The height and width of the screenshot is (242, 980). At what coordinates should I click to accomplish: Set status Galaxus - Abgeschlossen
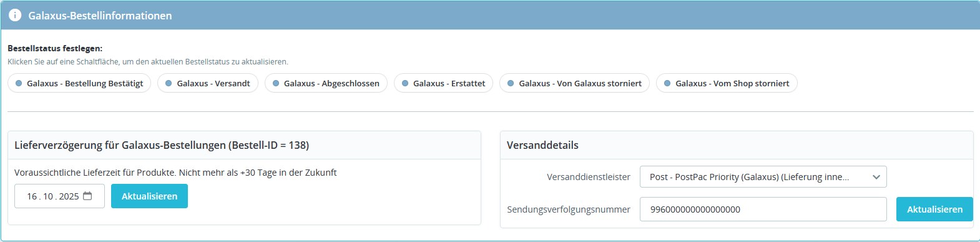[326, 83]
